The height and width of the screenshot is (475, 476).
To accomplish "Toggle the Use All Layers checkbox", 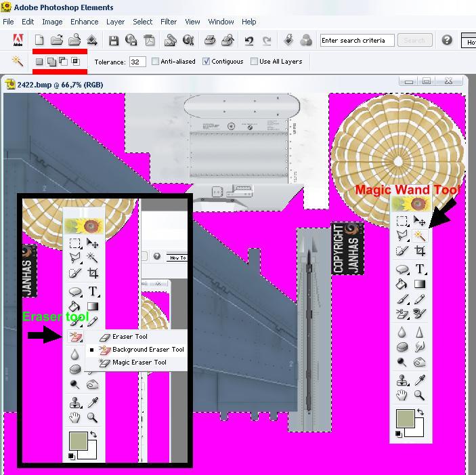I will tap(255, 62).
